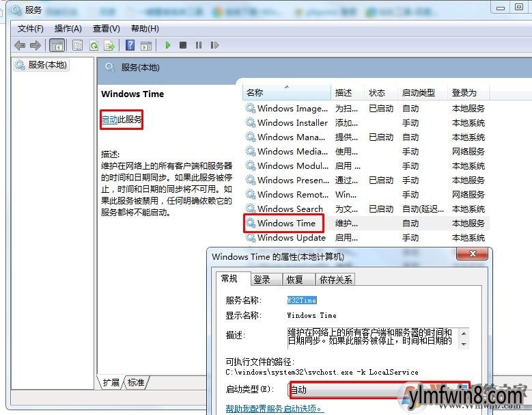Screen dimensions: 532x415
Task: Open the 启动类型 dropdown showing 自动
Action: 379,390
